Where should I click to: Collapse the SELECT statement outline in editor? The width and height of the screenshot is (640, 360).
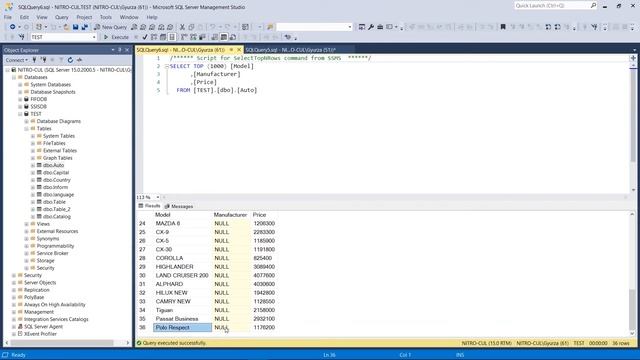[167, 66]
